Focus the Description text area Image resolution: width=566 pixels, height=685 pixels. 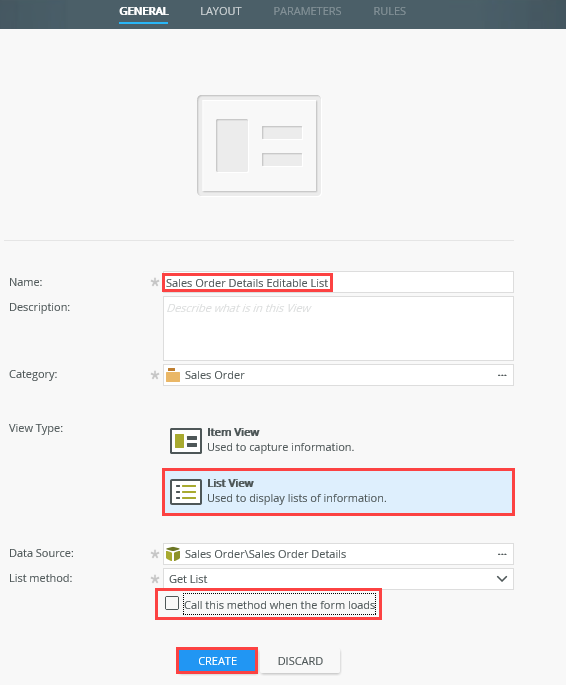click(x=338, y=329)
